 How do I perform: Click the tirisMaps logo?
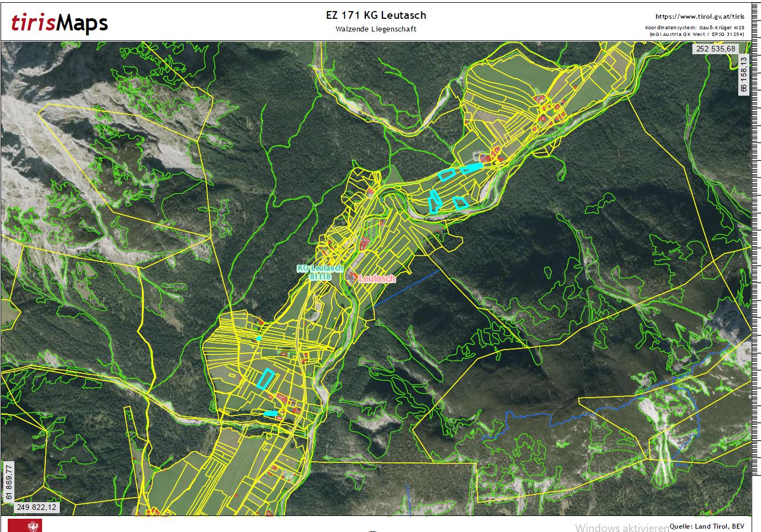[59, 23]
